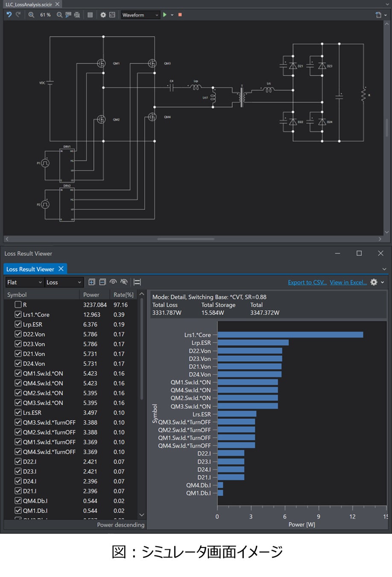392x577 pixels.
Task: Click the zoom out magnifier icon
Action: click(59, 15)
